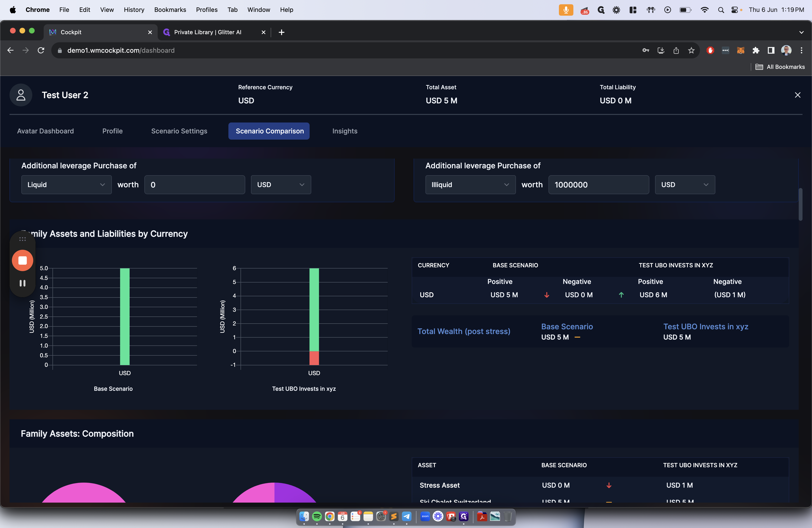
Task: Go back to the previous page
Action: [x=11, y=51]
